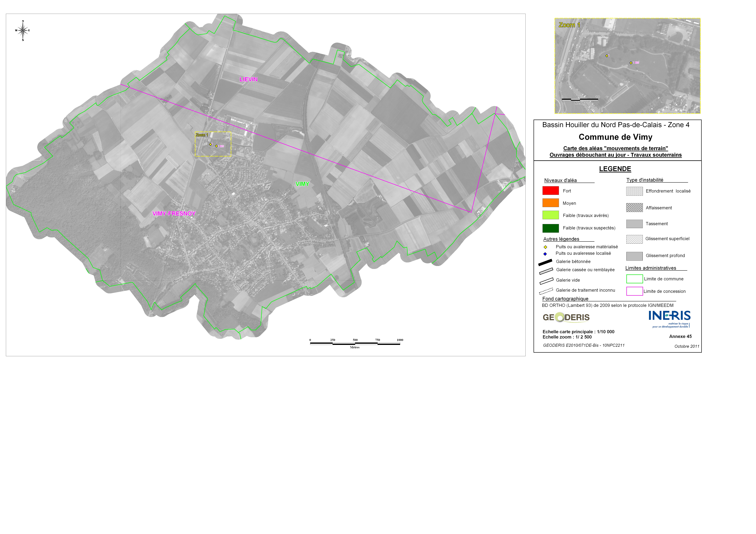The width and height of the screenshot is (756, 534).
Task: Click the 'Galerie cassée ou remblayée' hatched symbol
Action: coord(546,271)
